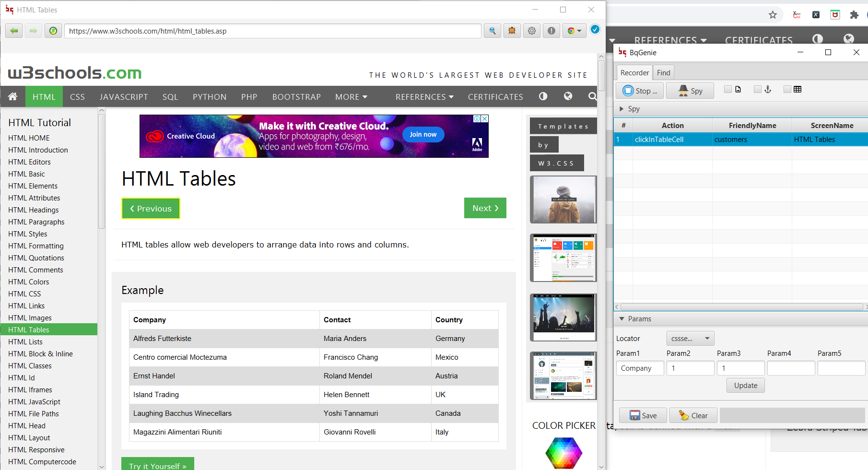This screenshot has width=868, height=470.
Task: Select JAVASCRIPT in the w3schools navbar
Action: pyautogui.click(x=124, y=97)
